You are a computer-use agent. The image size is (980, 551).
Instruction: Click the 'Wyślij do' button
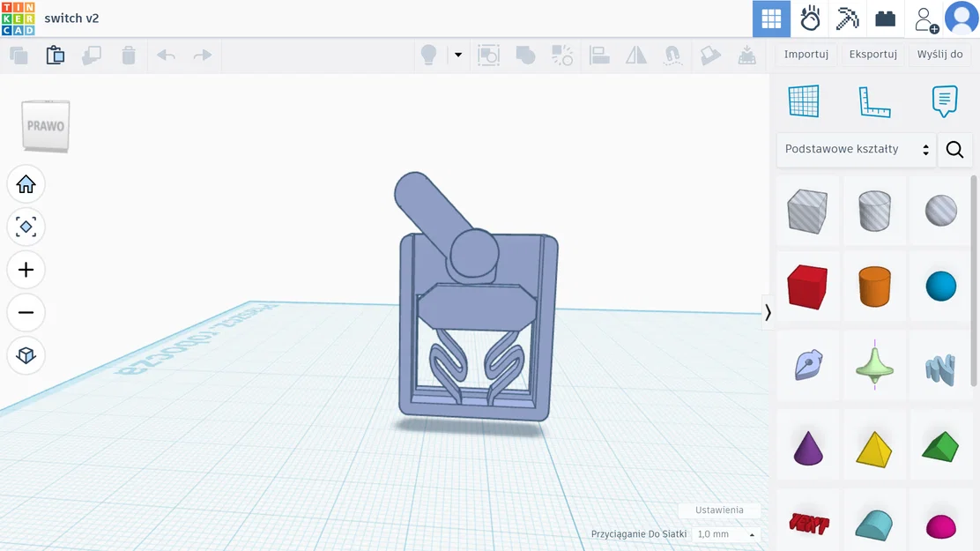click(x=940, y=54)
